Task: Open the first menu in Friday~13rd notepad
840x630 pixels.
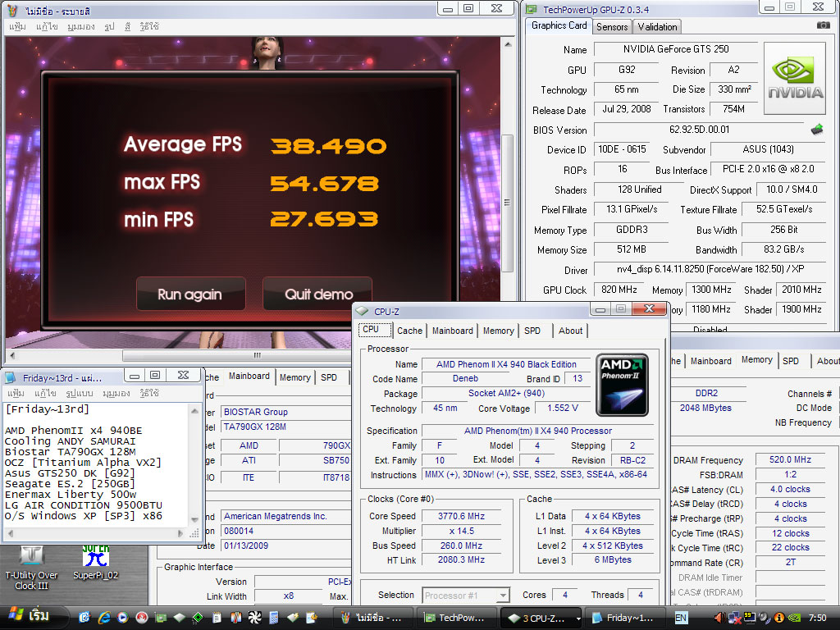Action: click(x=16, y=393)
